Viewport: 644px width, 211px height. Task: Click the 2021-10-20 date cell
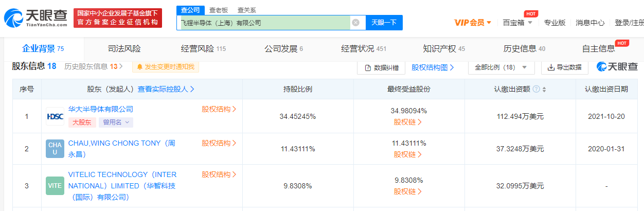tap(606, 116)
